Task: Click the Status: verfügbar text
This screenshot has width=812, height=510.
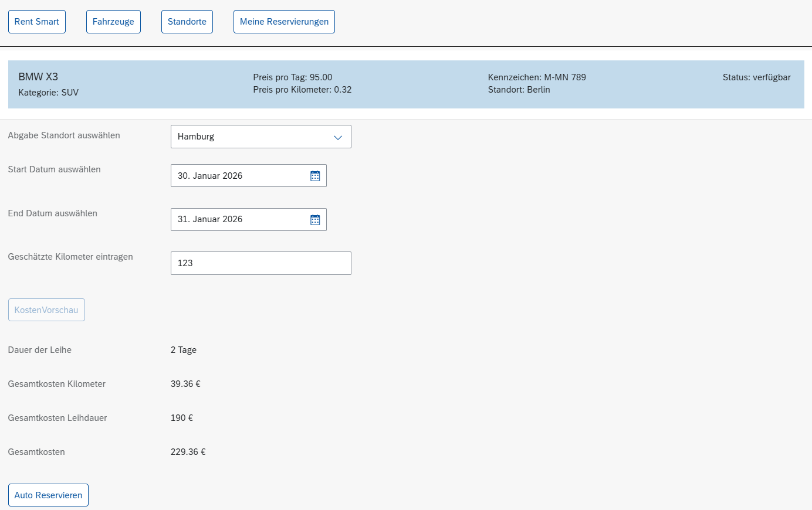Action: [x=756, y=77]
